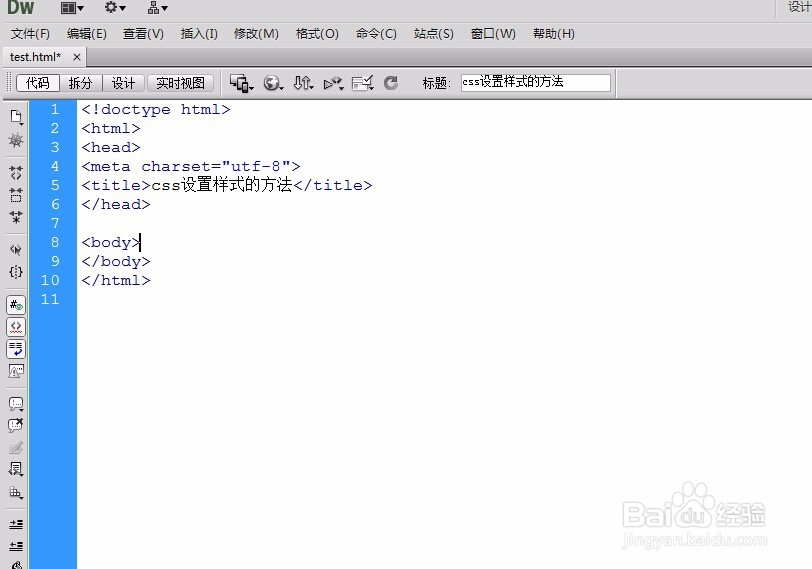Click line number 5 in gutter
This screenshot has width=812, height=569.
(55, 185)
